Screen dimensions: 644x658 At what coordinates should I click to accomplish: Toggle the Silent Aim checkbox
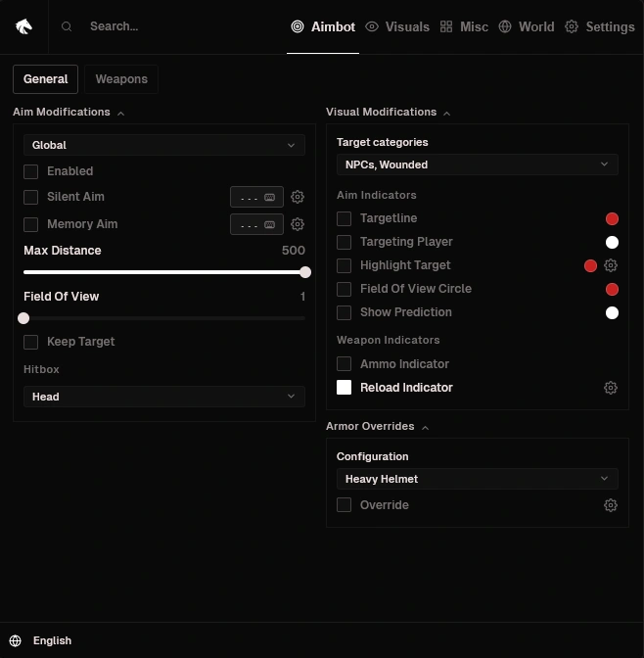click(30, 197)
